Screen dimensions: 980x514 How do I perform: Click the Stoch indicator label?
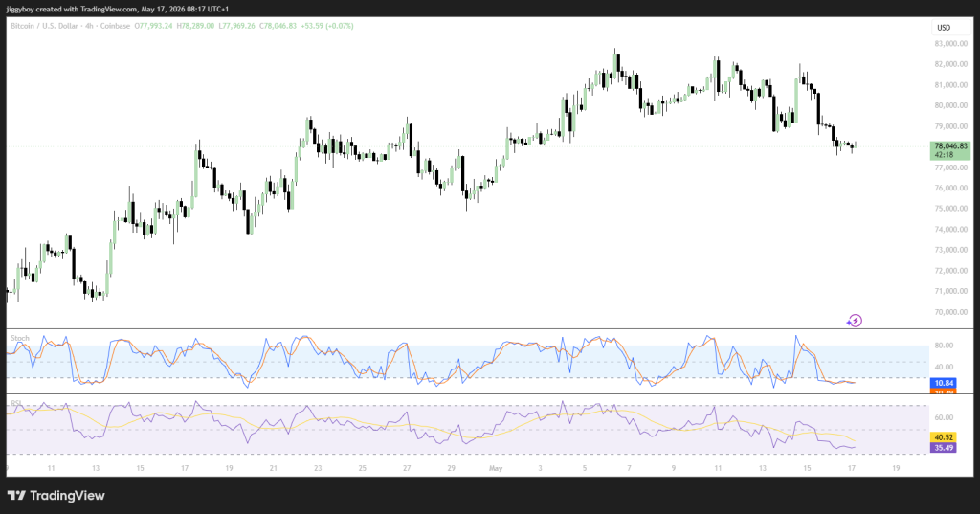point(20,338)
